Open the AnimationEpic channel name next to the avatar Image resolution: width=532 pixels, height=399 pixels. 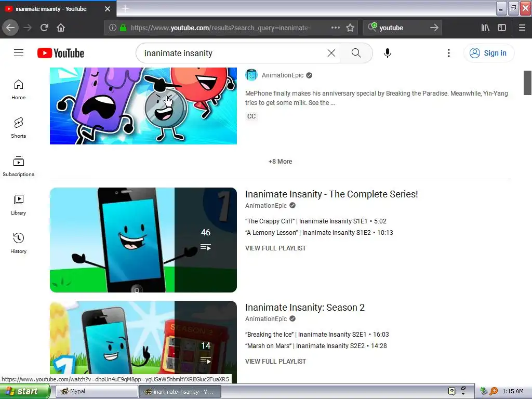click(x=282, y=75)
